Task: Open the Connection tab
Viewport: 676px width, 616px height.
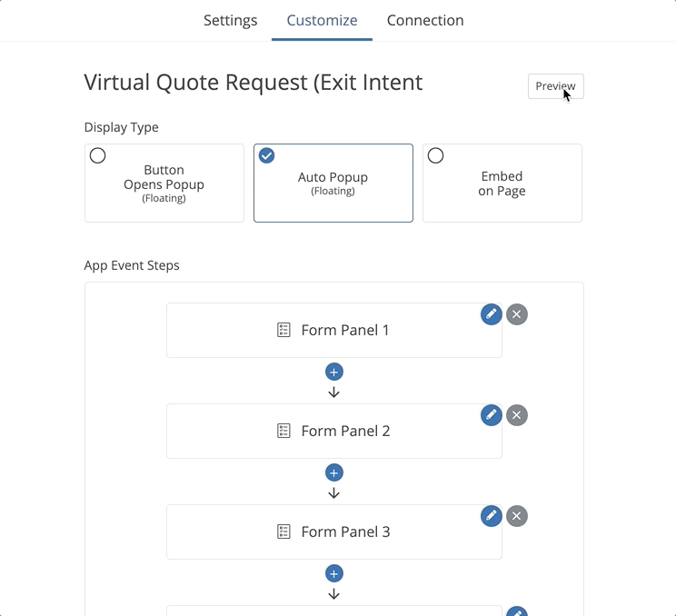Action: pos(425,20)
